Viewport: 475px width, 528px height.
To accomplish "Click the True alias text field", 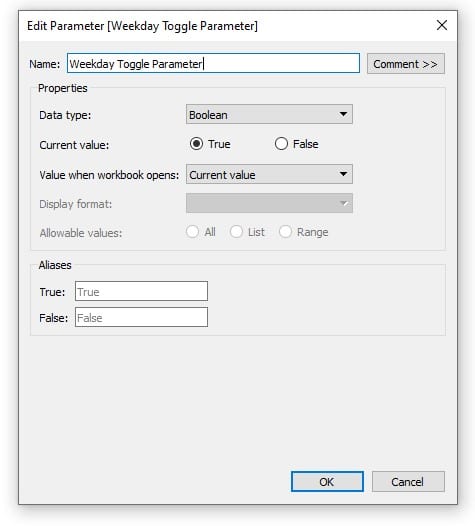I will 141,291.
